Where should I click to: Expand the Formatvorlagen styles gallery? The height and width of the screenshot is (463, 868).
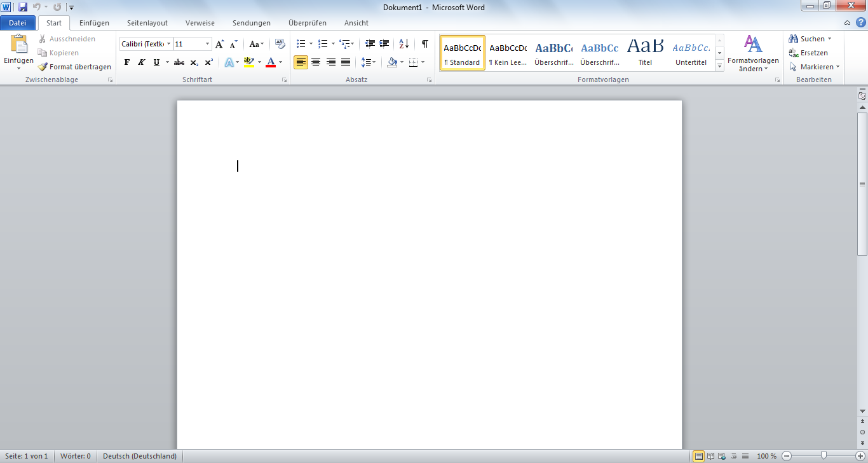point(719,66)
